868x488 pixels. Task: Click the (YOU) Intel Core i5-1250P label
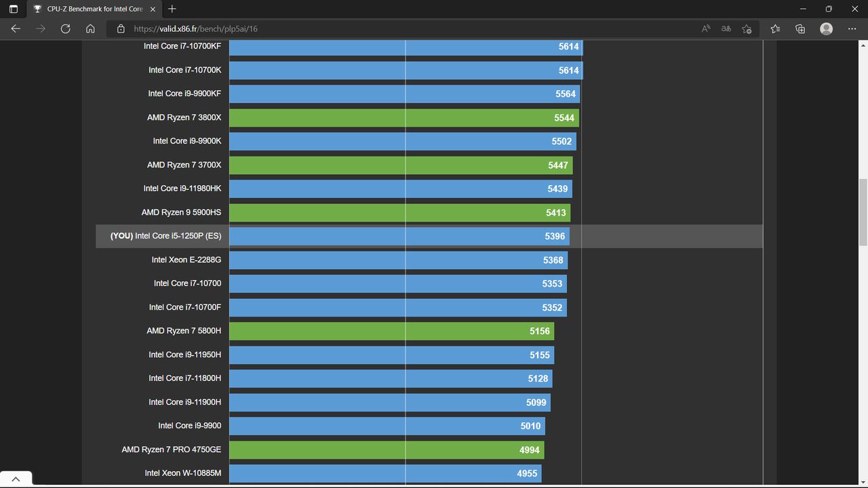(x=165, y=236)
